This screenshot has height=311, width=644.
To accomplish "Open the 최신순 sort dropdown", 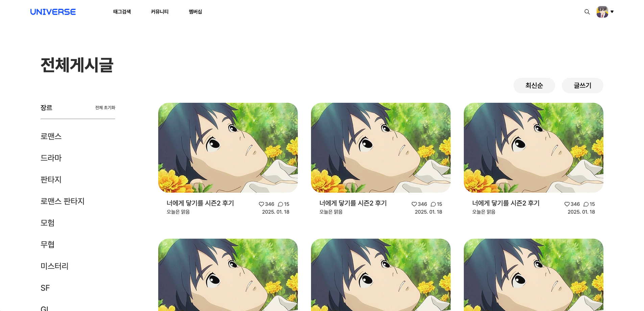I will point(534,86).
